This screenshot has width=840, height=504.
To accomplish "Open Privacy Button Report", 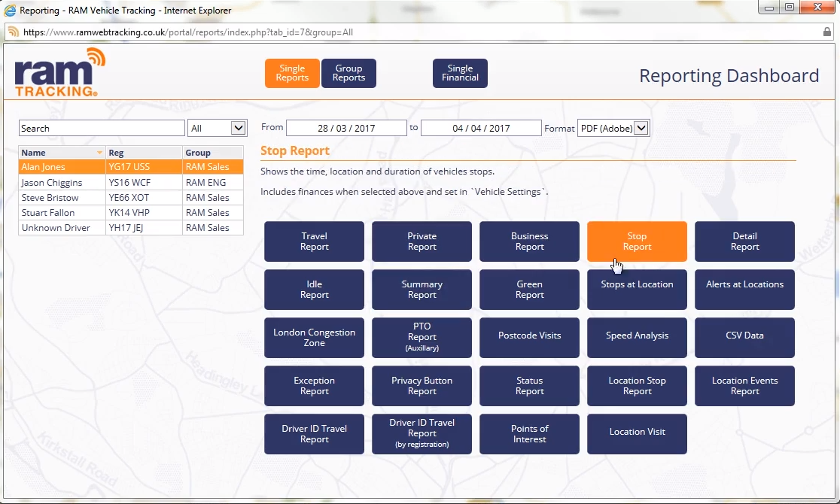I will click(x=422, y=386).
